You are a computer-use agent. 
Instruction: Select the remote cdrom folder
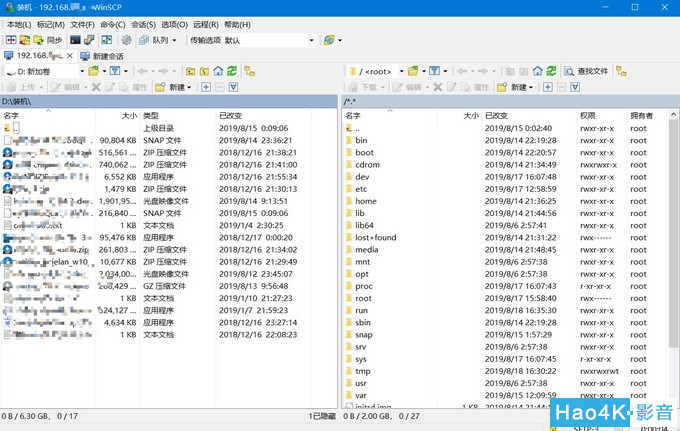[367, 165]
